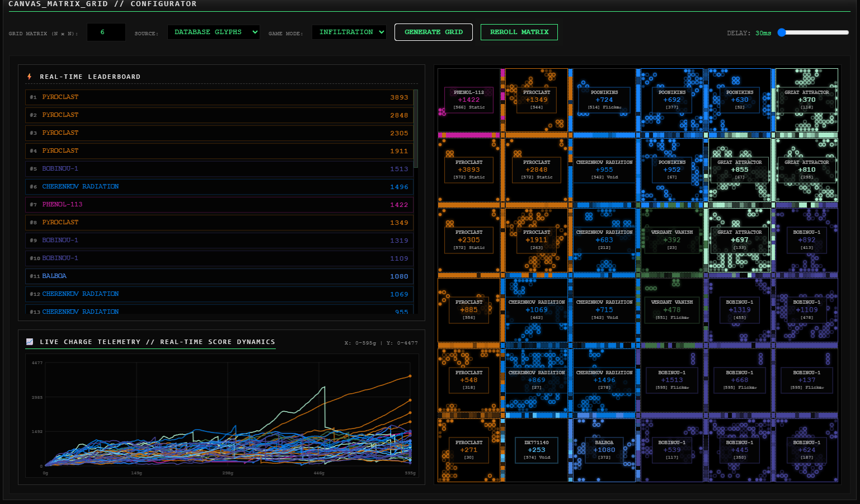Click the Balboa +1080 grid cell
The image size is (860, 504).
tap(604, 450)
